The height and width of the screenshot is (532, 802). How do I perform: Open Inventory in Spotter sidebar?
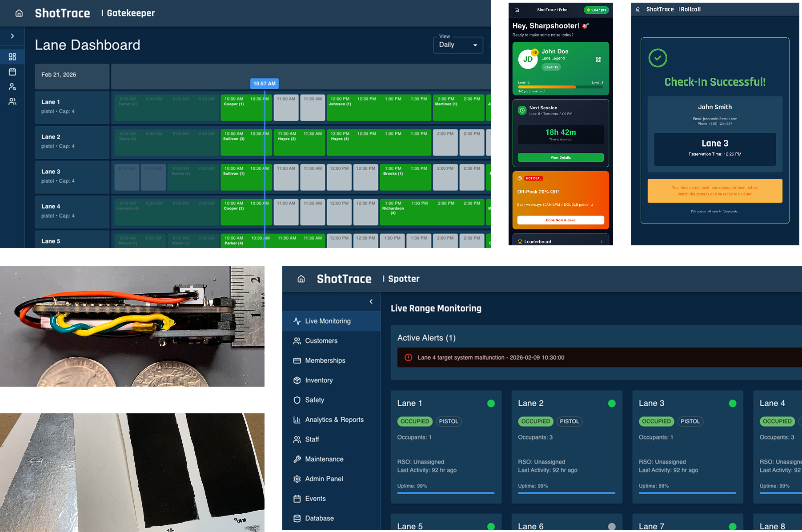[332, 380]
